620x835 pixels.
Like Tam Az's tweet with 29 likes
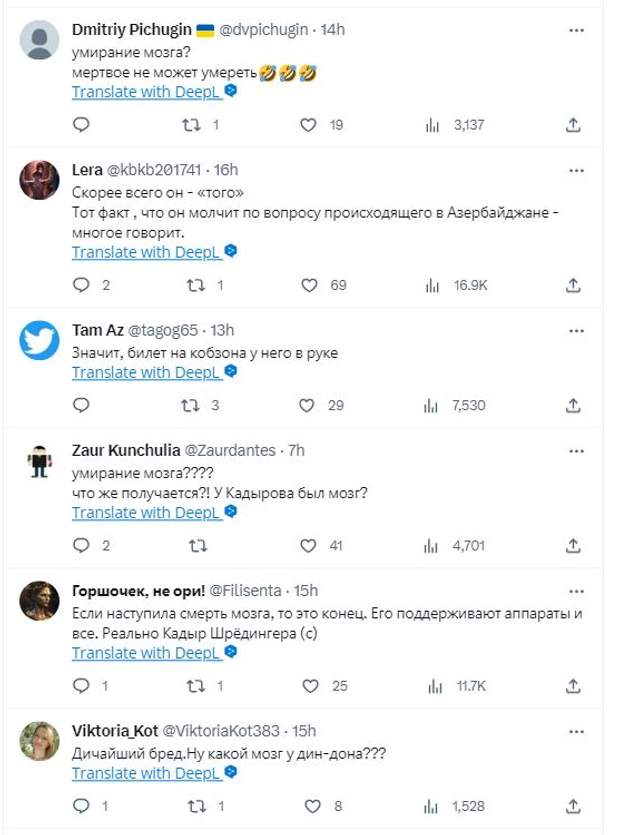(x=311, y=406)
